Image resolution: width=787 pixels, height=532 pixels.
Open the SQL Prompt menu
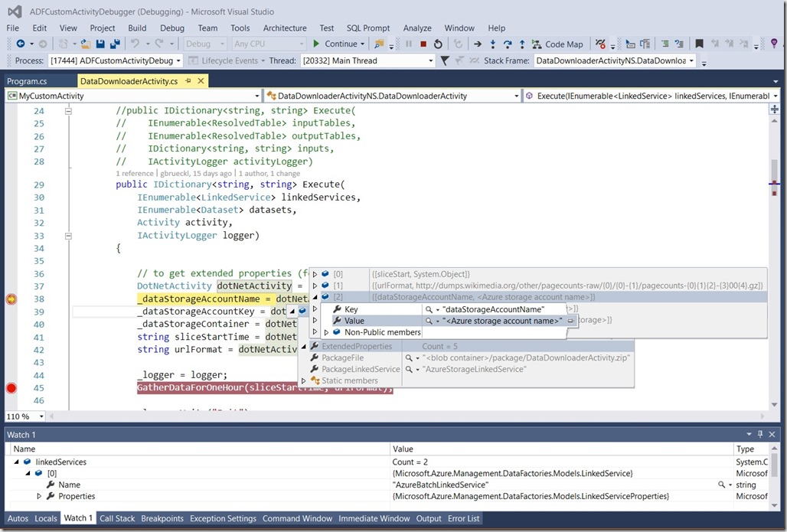pyautogui.click(x=368, y=28)
